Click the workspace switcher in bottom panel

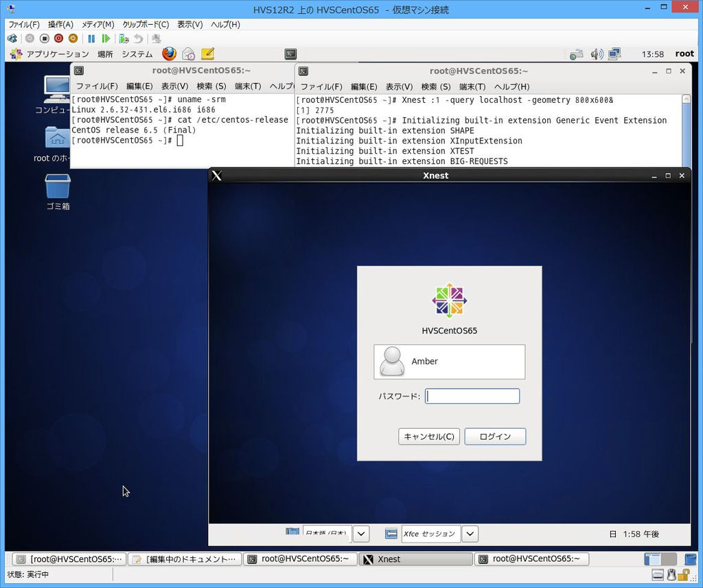(x=660, y=559)
